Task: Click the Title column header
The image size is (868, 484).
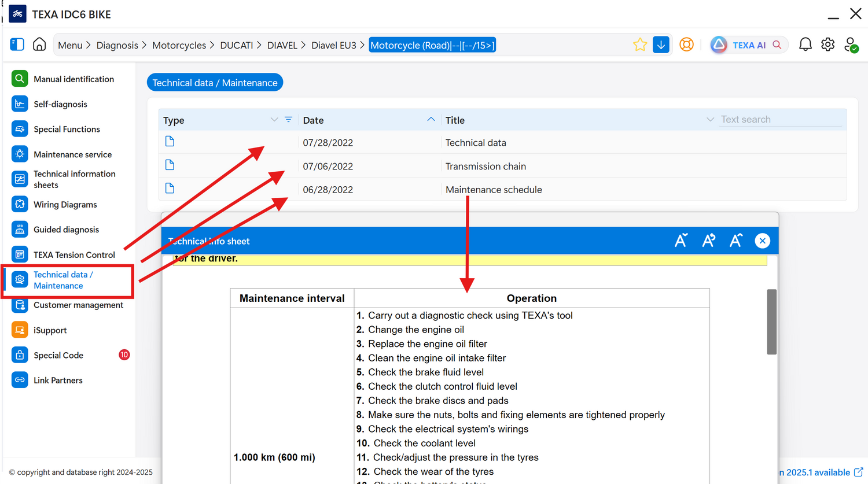Action: click(x=455, y=120)
